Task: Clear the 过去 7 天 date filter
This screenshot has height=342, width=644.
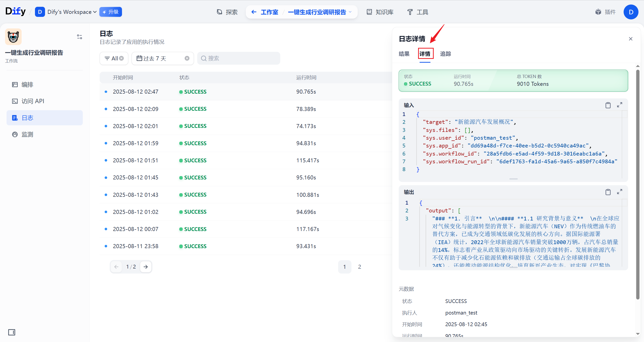Action: coord(187,58)
